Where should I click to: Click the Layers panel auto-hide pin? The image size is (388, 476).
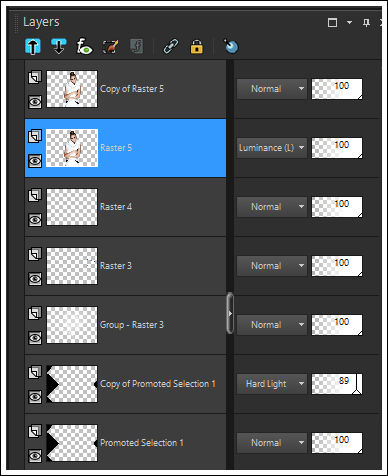[x=366, y=23]
